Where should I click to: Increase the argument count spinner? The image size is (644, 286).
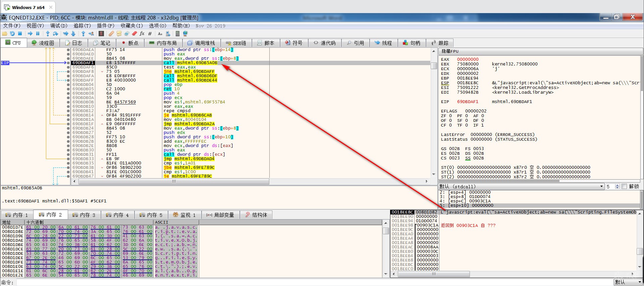point(617,185)
